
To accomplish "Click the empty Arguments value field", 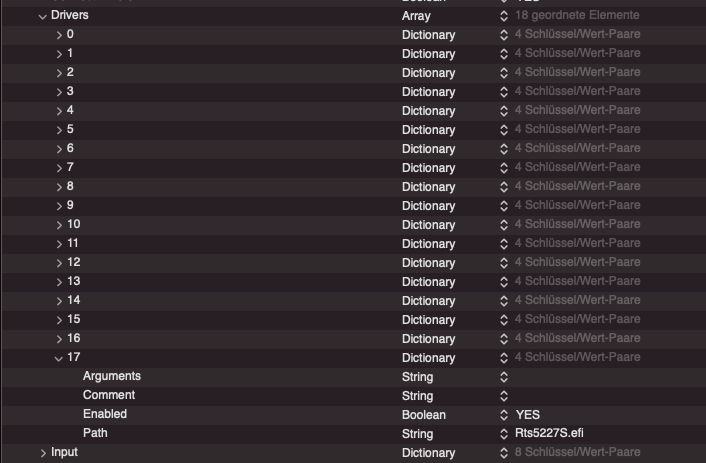I will pyautogui.click(x=600, y=377).
